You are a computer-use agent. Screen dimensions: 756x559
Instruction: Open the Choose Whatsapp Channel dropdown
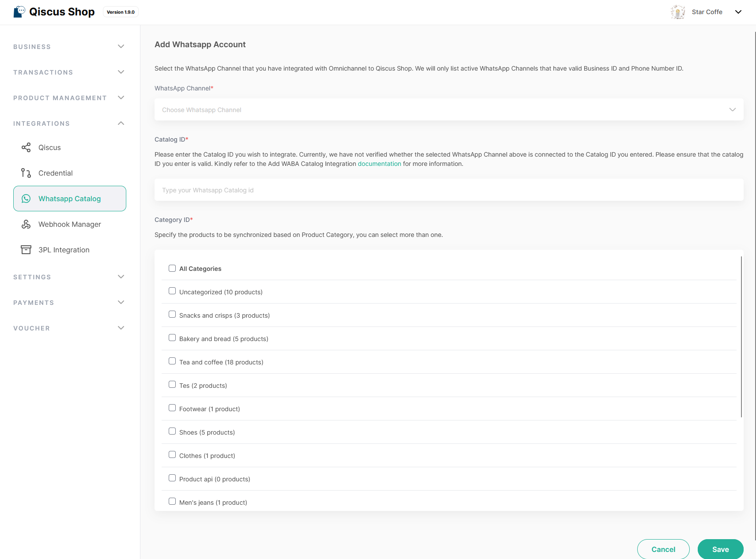tap(449, 109)
